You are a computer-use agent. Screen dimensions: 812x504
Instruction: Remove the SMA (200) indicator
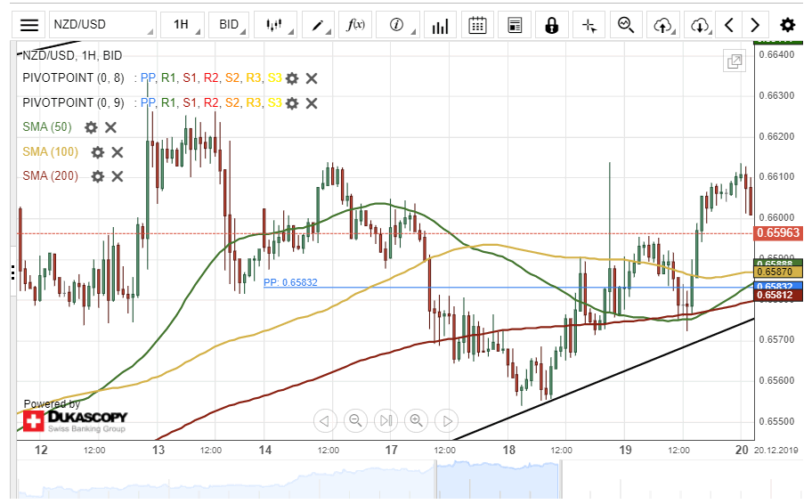click(118, 176)
